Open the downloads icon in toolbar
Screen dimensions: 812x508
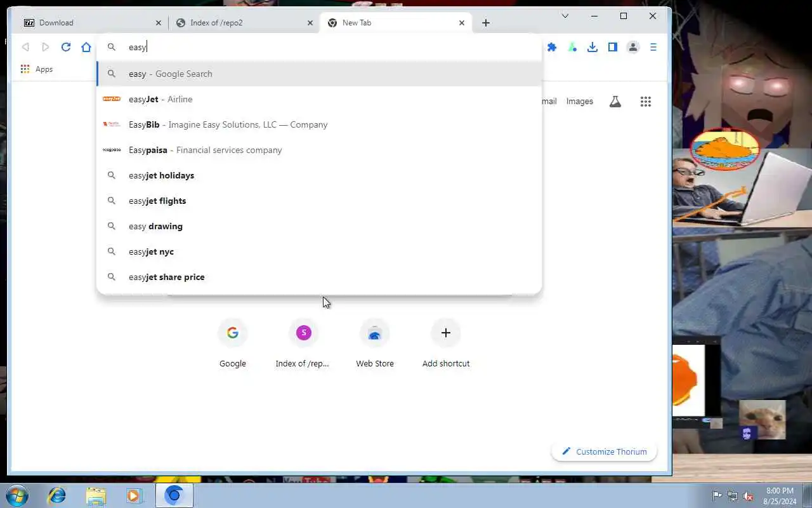point(593,47)
